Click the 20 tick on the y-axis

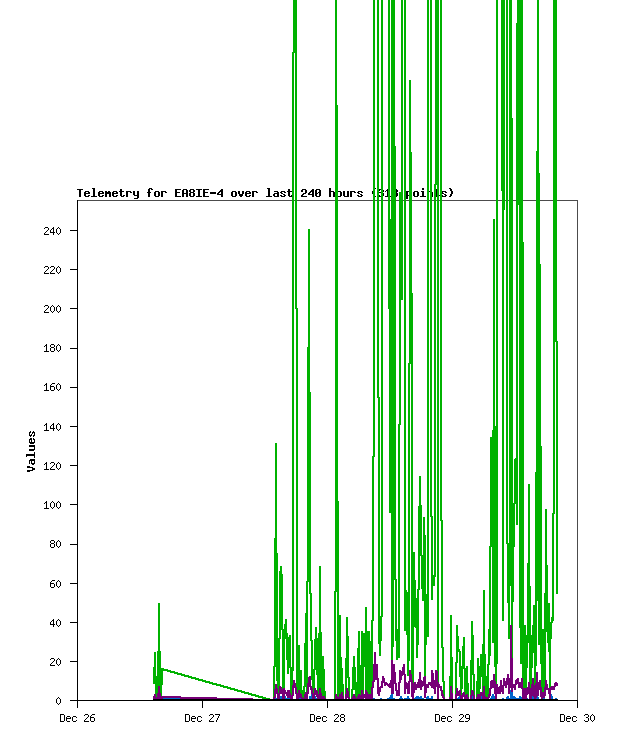pos(55,662)
